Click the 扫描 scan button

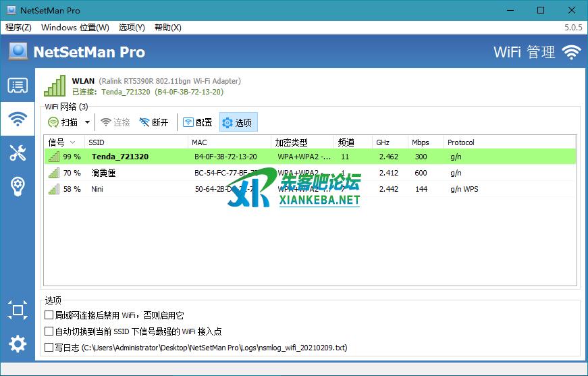pyautogui.click(x=63, y=122)
